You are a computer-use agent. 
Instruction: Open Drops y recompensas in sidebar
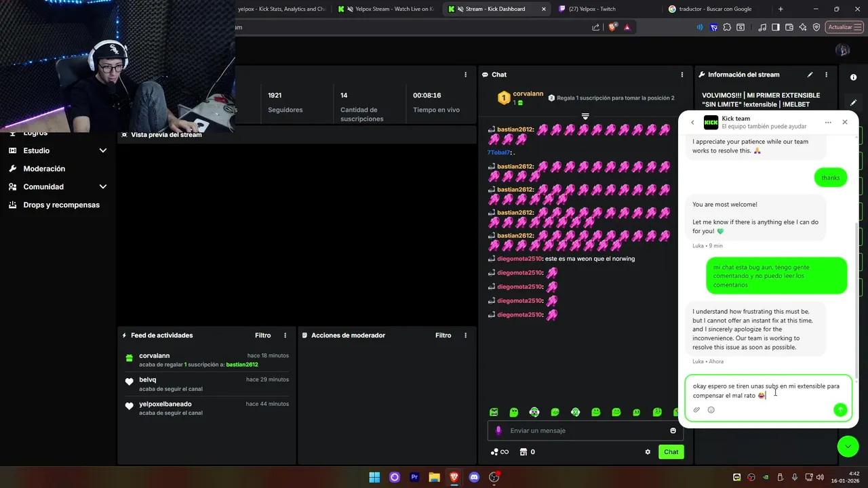[x=61, y=205]
